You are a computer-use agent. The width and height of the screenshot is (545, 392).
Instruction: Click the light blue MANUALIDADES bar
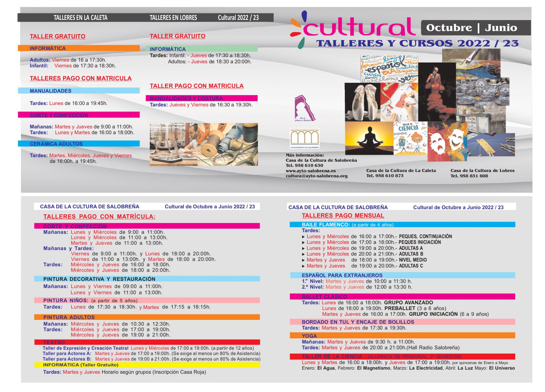pos(79,91)
